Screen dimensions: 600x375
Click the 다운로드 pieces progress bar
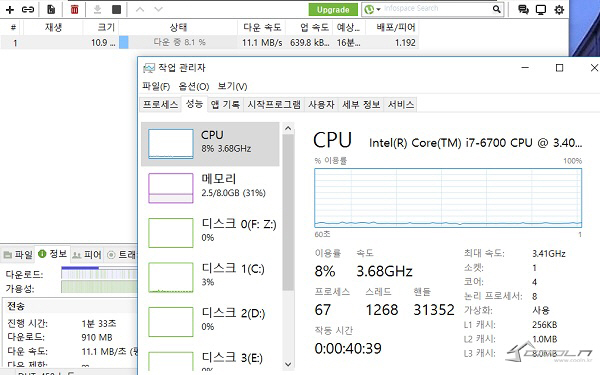(x=99, y=273)
